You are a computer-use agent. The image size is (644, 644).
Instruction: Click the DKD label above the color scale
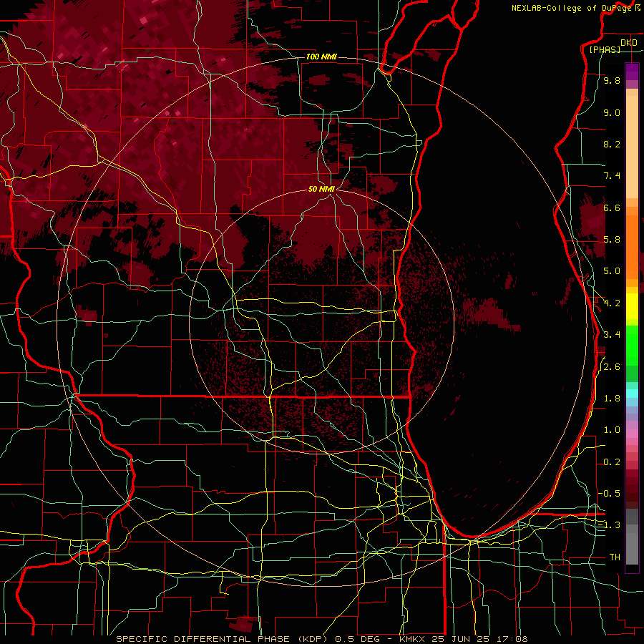coord(629,43)
